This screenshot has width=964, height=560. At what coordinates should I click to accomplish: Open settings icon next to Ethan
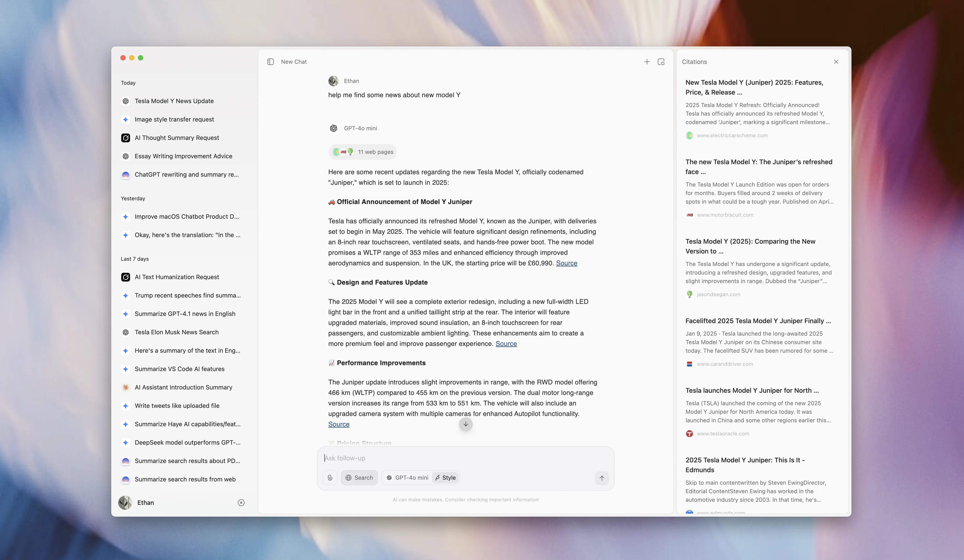[x=241, y=503]
